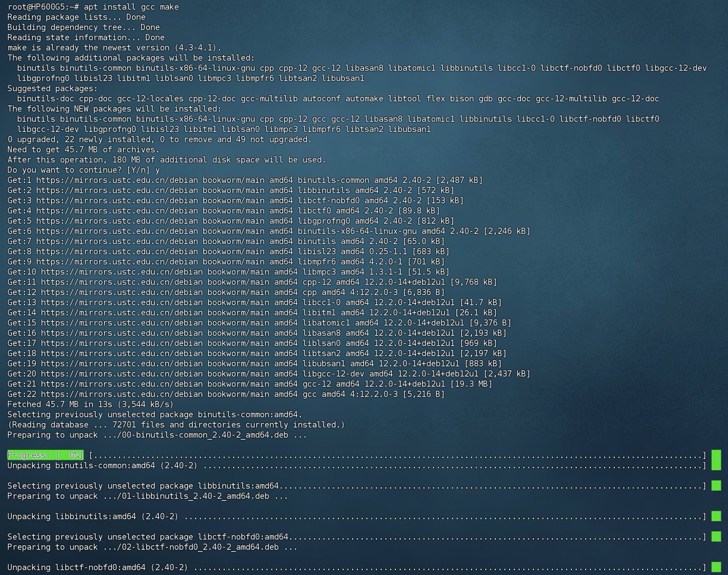Click the "Need to get 45.7 MB of archives." line

pyautogui.click(x=84, y=150)
